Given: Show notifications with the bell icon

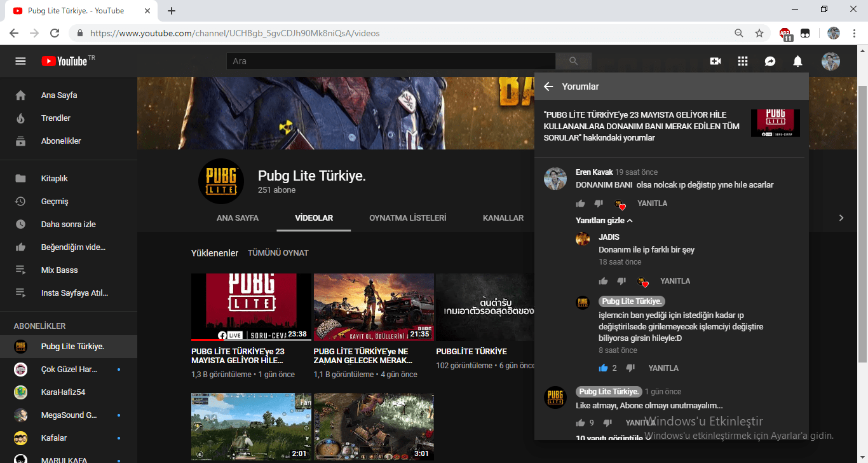Looking at the screenshot, I should click(797, 61).
